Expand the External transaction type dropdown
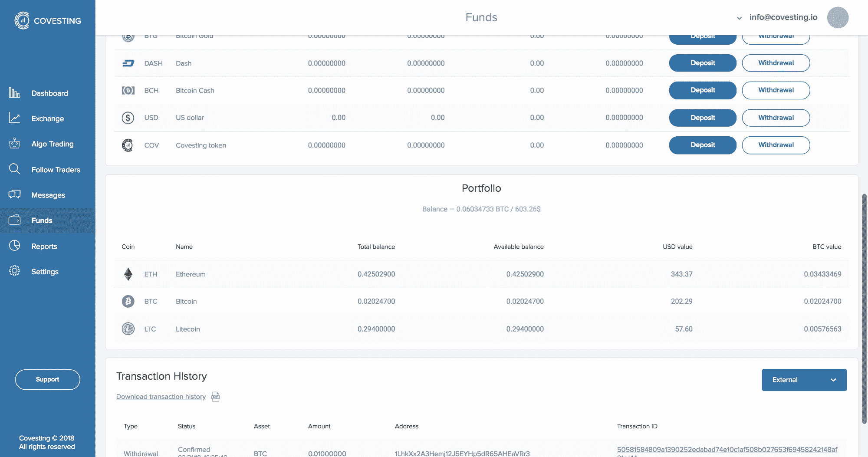The height and width of the screenshot is (457, 868). coord(804,380)
